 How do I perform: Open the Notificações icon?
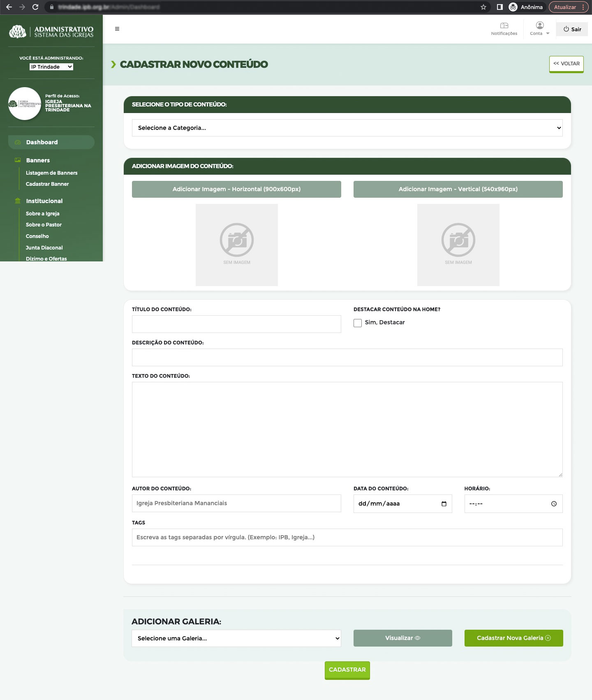point(504,26)
